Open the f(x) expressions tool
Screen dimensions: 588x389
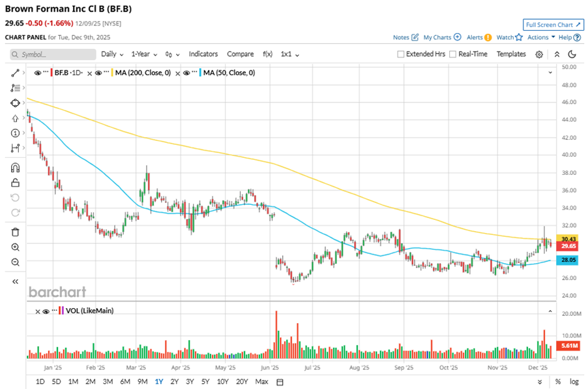pyautogui.click(x=267, y=54)
